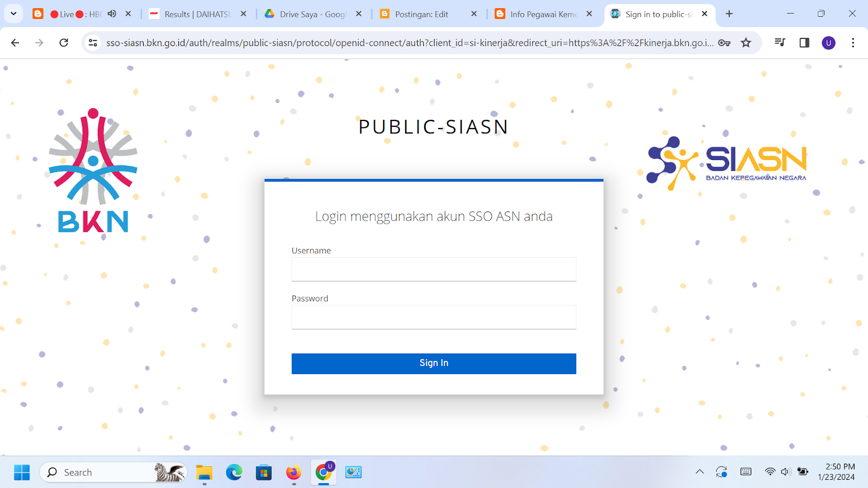Open touch keyboard tray icon
Viewport: 868px width, 488px height.
click(746, 472)
